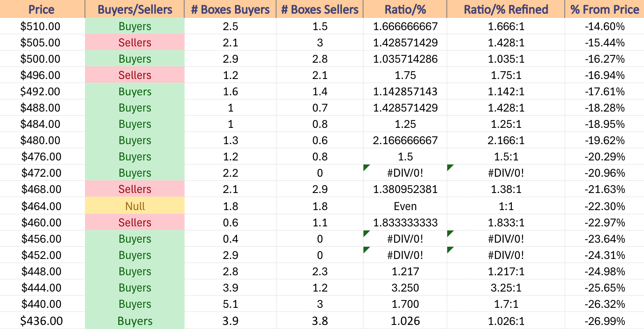Viewport: 644px width, 329px height.
Task: Select the Ratio/% column header
Action: coord(405,9)
